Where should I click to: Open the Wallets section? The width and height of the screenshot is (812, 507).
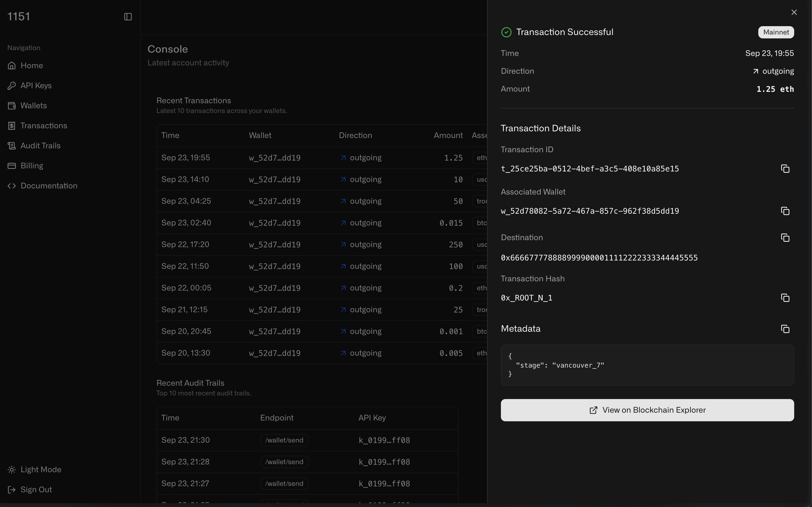click(28, 106)
